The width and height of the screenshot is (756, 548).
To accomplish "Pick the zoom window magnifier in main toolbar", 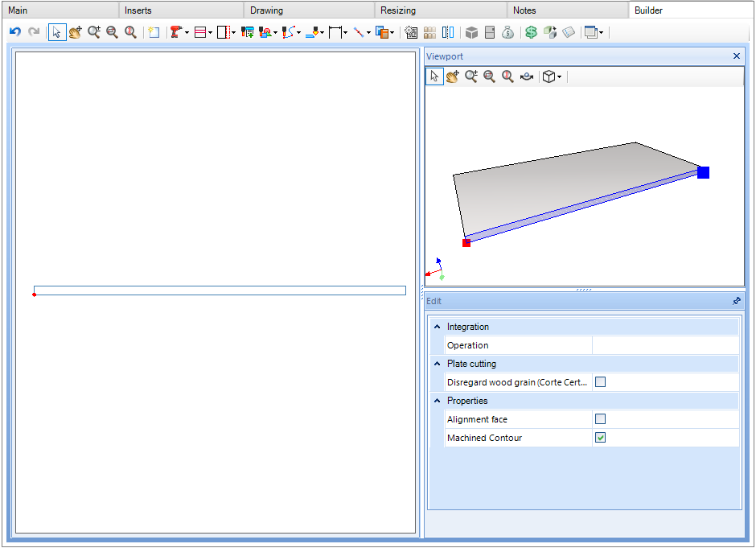I will (112, 32).
